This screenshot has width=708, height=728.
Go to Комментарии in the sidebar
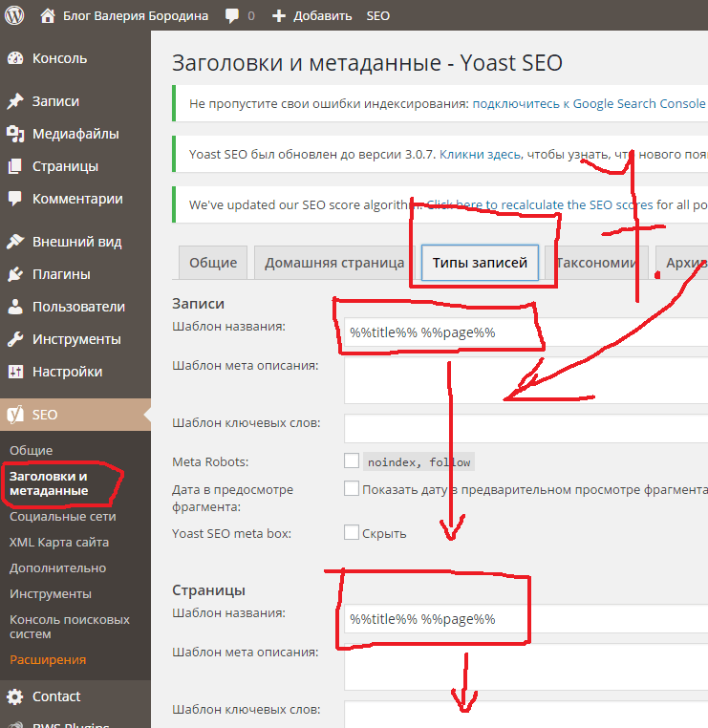click(x=77, y=199)
